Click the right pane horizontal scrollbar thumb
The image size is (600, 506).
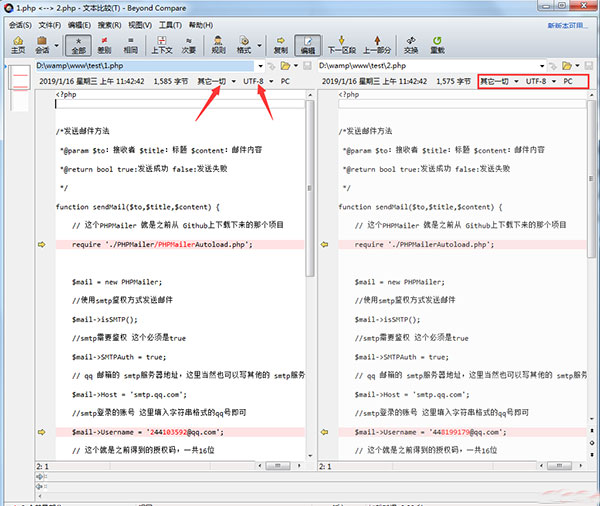(559, 466)
